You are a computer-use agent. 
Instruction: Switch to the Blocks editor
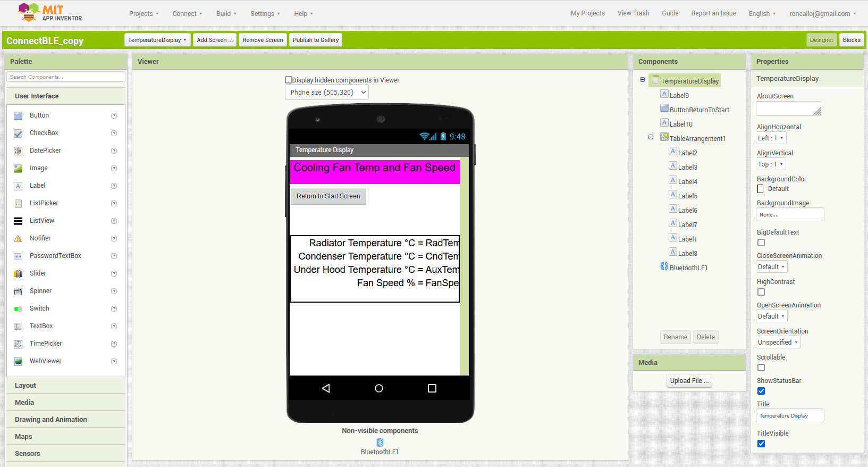[x=852, y=40]
